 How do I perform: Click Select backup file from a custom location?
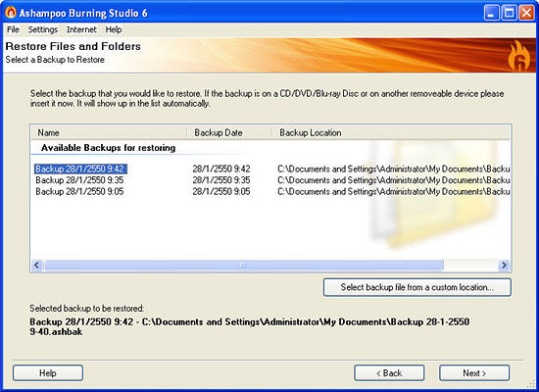click(x=416, y=287)
